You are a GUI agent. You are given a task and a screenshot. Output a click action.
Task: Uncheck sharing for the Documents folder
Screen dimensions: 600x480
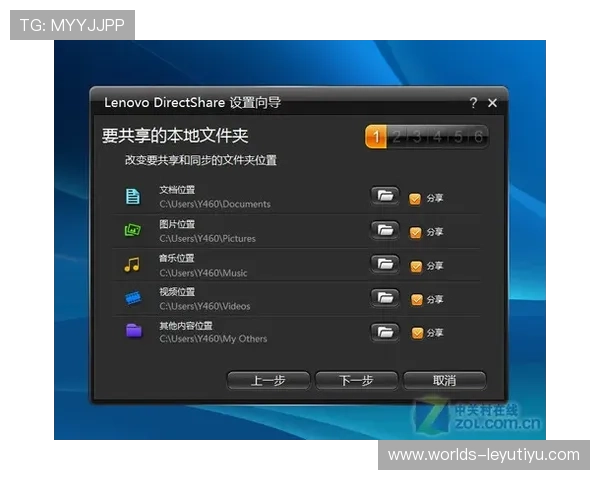point(415,198)
